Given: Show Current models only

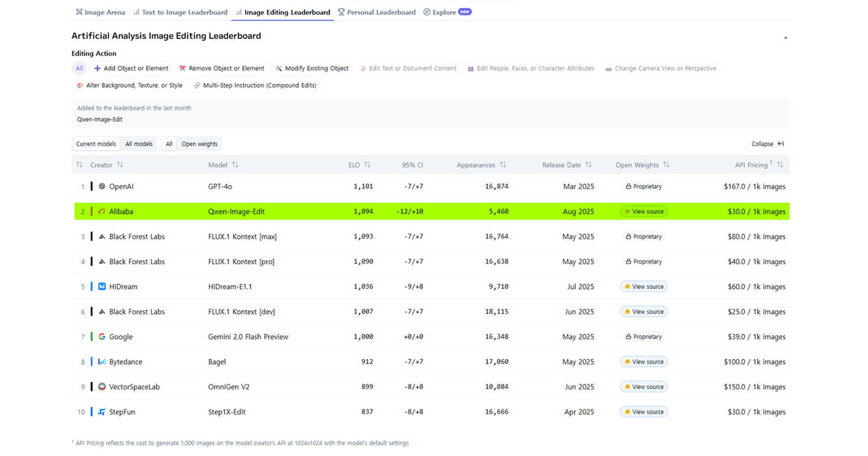Looking at the screenshot, I should [x=96, y=144].
